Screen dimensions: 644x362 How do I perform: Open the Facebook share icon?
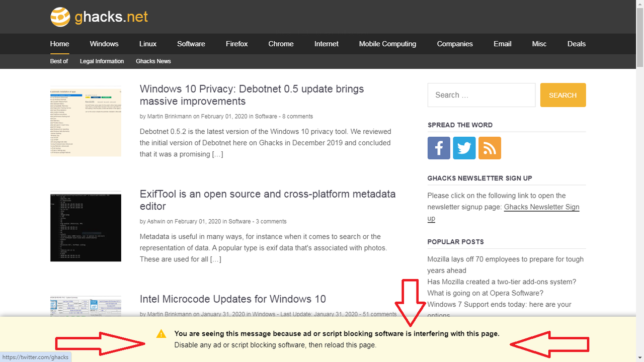(439, 148)
